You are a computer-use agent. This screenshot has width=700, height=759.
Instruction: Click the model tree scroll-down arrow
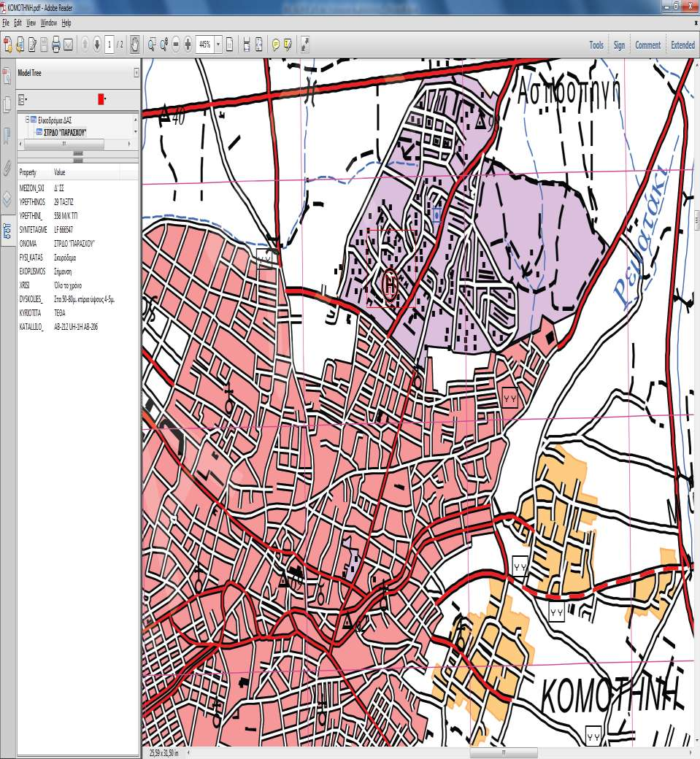click(x=136, y=131)
